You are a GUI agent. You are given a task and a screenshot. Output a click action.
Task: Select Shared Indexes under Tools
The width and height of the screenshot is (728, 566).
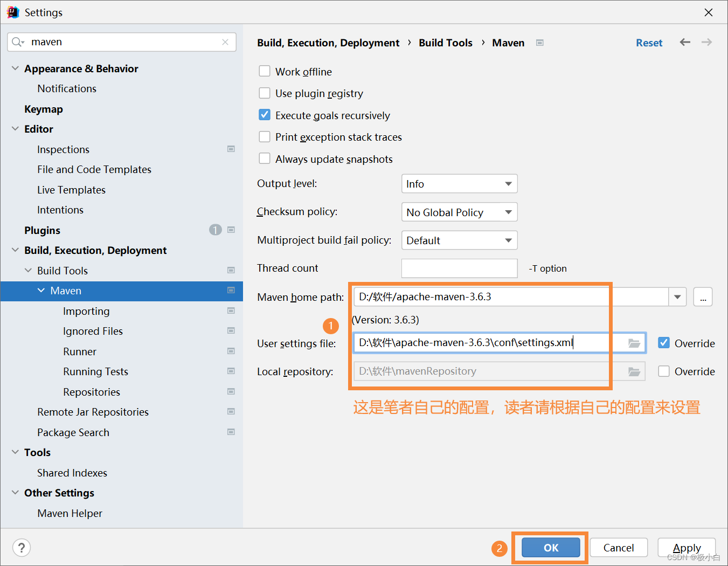(72, 473)
